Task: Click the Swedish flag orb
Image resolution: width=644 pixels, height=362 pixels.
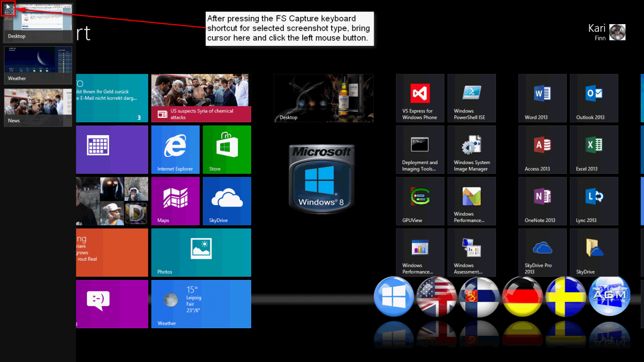Action: pos(565,296)
